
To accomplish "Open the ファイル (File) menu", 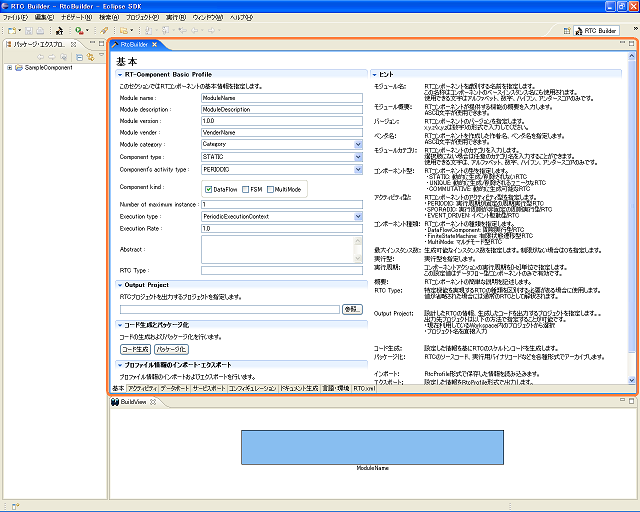I will click(15, 18).
